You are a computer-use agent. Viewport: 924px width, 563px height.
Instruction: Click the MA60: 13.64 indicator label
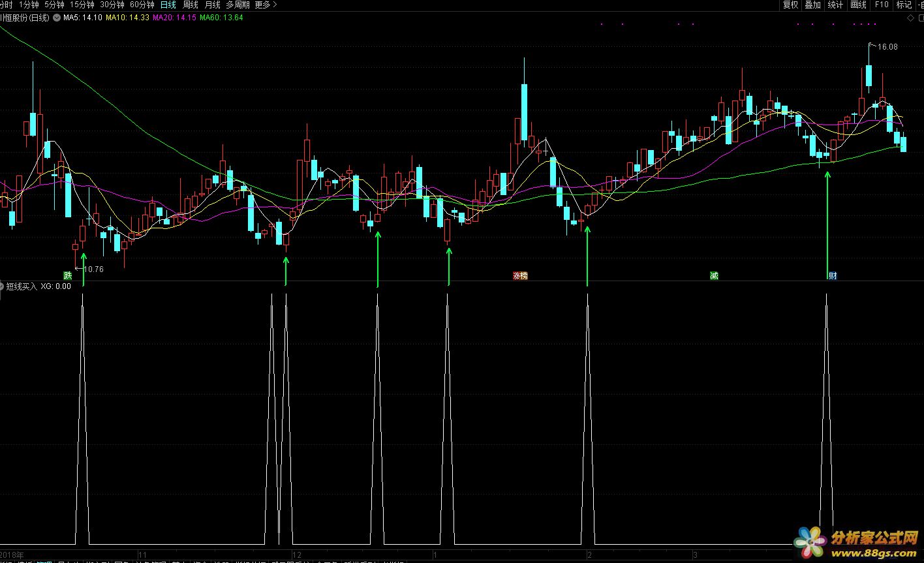pyautogui.click(x=221, y=18)
